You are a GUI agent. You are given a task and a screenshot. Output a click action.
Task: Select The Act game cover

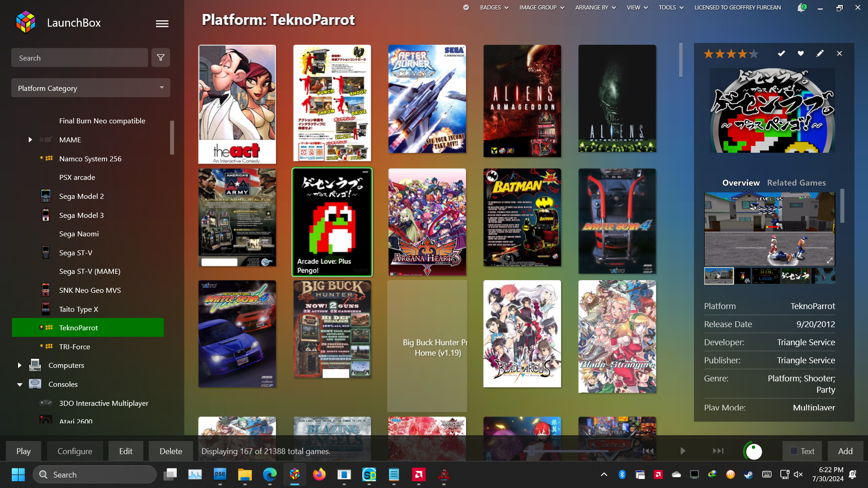tap(237, 104)
